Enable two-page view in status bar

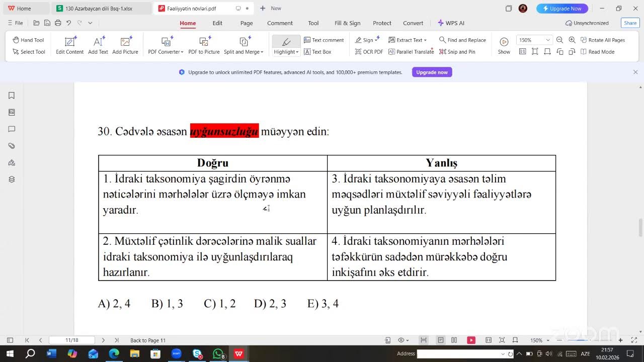pyautogui.click(x=454, y=340)
